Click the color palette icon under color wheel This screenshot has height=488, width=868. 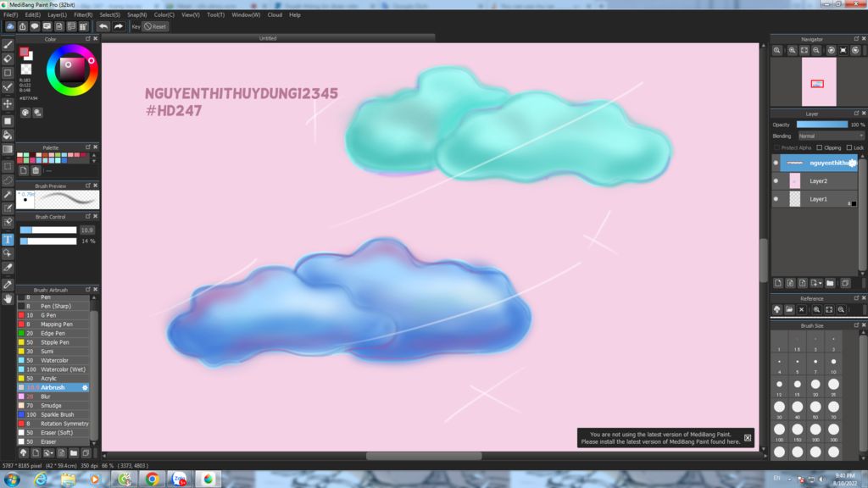click(x=25, y=113)
